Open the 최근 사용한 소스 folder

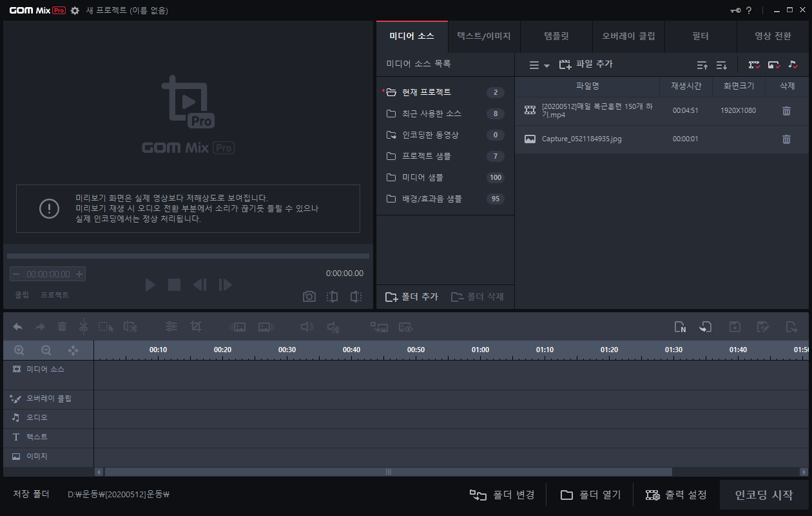tap(445, 114)
